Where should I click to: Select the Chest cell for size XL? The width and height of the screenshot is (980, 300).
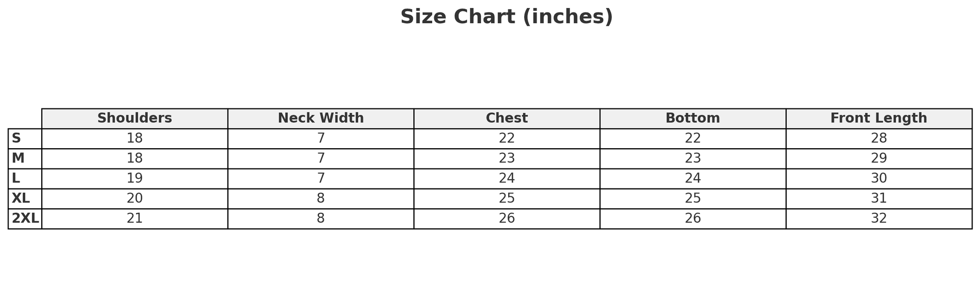pos(507,199)
